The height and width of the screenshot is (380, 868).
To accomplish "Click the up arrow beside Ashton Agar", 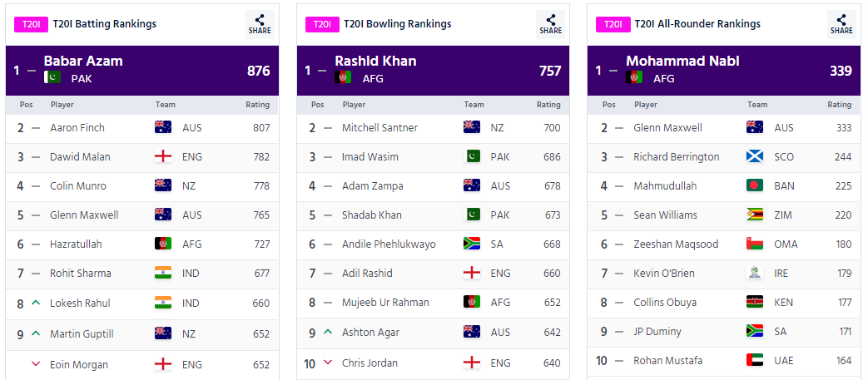I will (327, 333).
